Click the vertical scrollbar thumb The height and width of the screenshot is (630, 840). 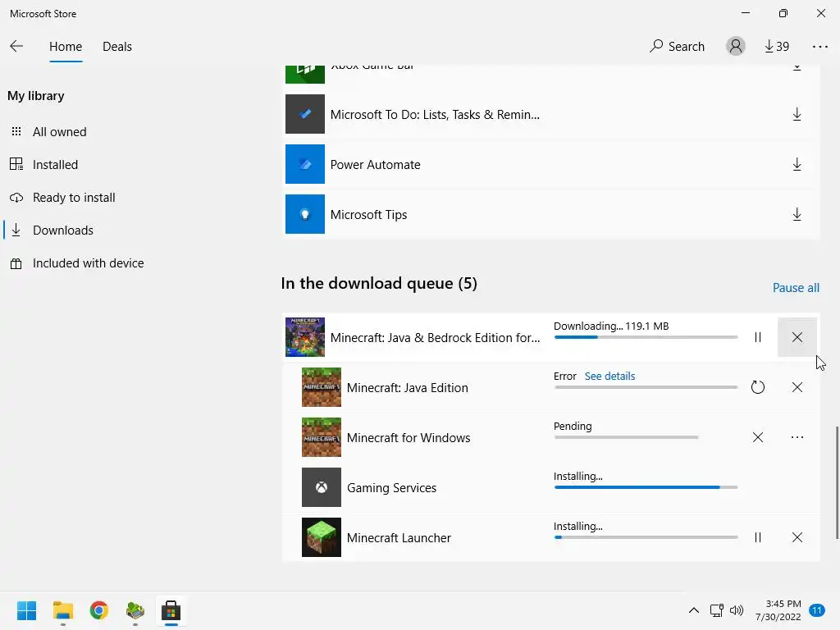click(x=837, y=482)
